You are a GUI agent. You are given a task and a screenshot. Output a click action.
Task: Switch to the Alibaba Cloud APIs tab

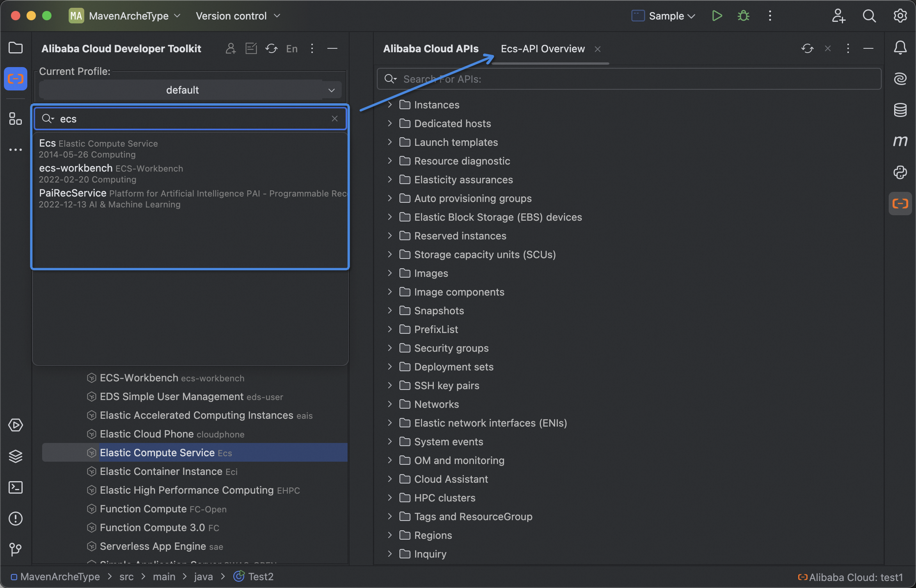click(431, 48)
